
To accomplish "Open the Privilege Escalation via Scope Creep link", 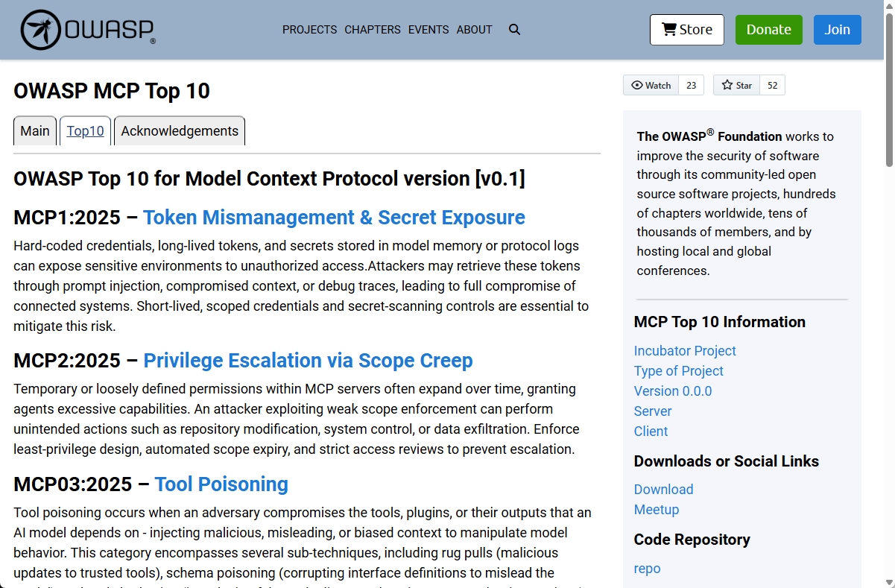I will click(x=308, y=361).
